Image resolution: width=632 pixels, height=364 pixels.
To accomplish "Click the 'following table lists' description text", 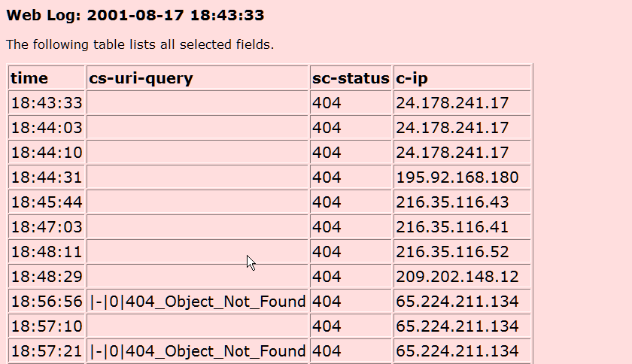I will [x=140, y=44].
